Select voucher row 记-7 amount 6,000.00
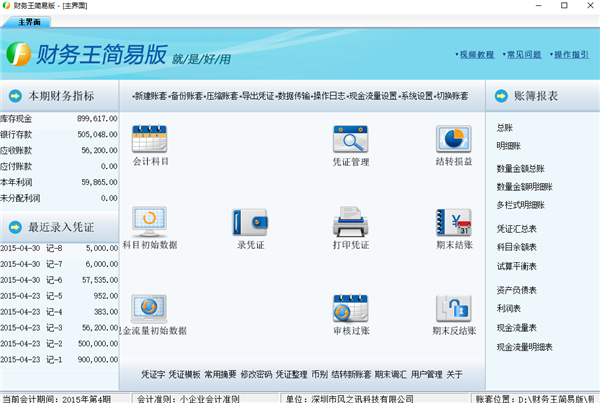The image size is (600, 403). click(x=59, y=264)
